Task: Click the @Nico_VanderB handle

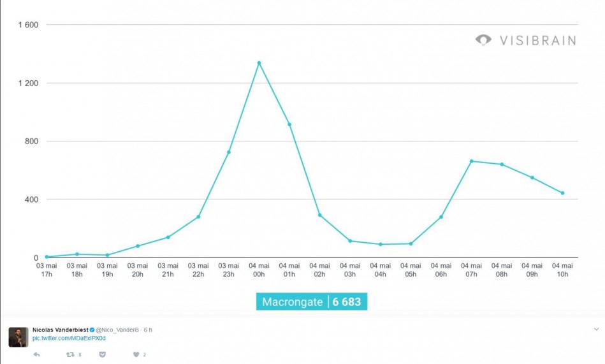Action: tap(117, 330)
